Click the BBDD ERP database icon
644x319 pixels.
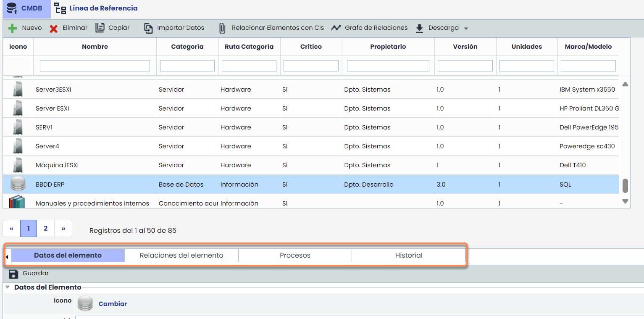18,184
